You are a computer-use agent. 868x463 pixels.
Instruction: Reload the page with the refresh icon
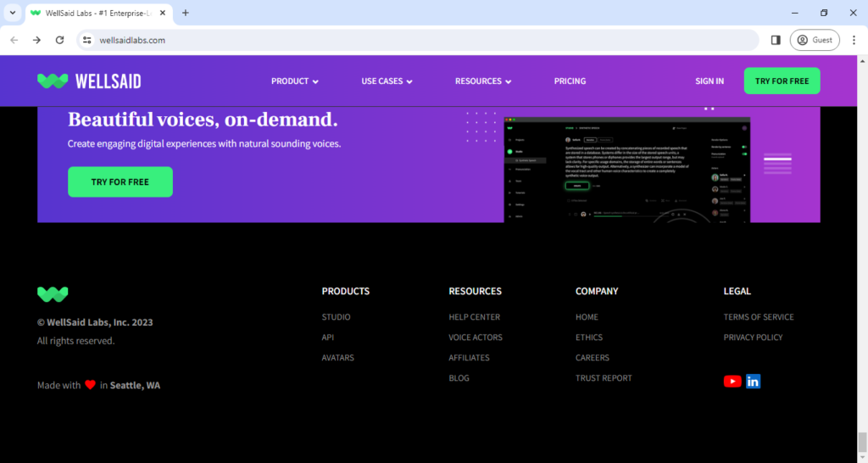pos(59,40)
